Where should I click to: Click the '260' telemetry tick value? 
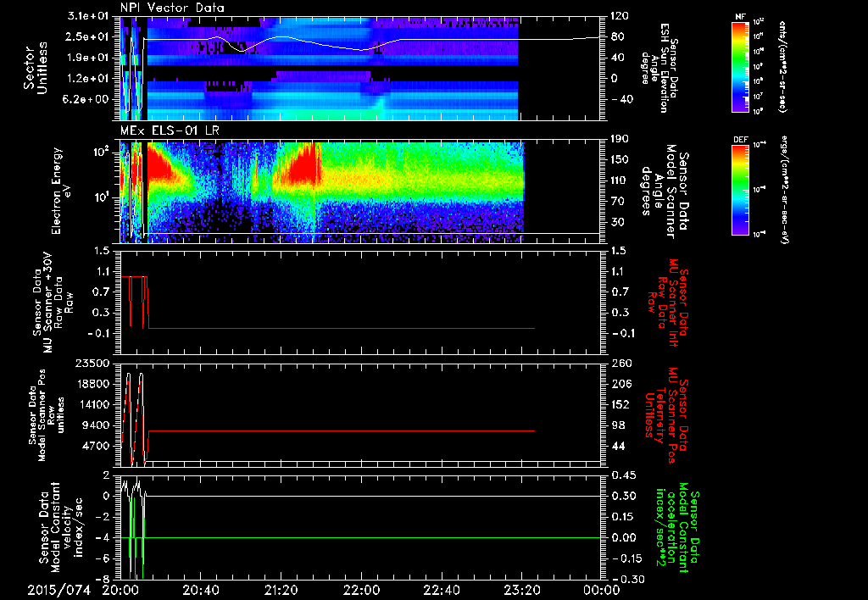(620, 363)
